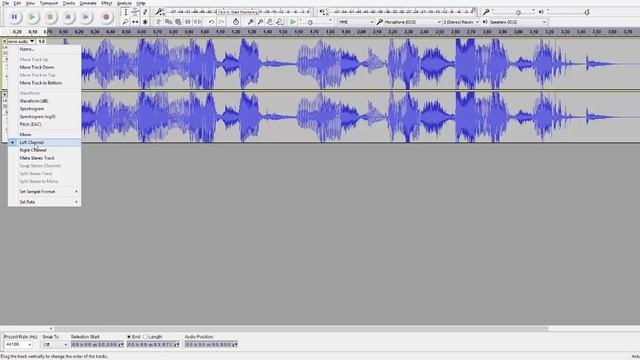This screenshot has width=640, height=360.
Task: Click the green Play transport button
Action: pyautogui.click(x=32, y=17)
